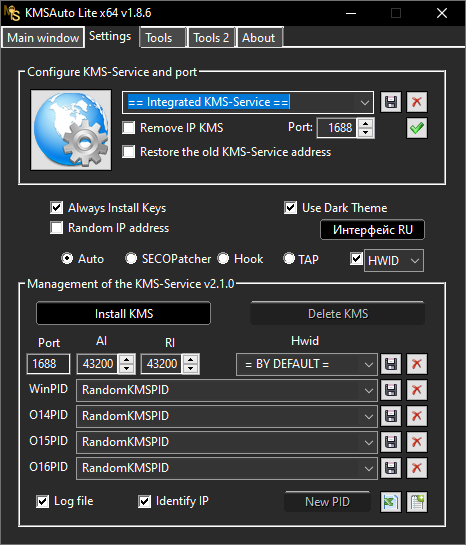This screenshot has width=466, height=545.
Task: Select the TAP mode radio button
Action: pyautogui.click(x=289, y=258)
